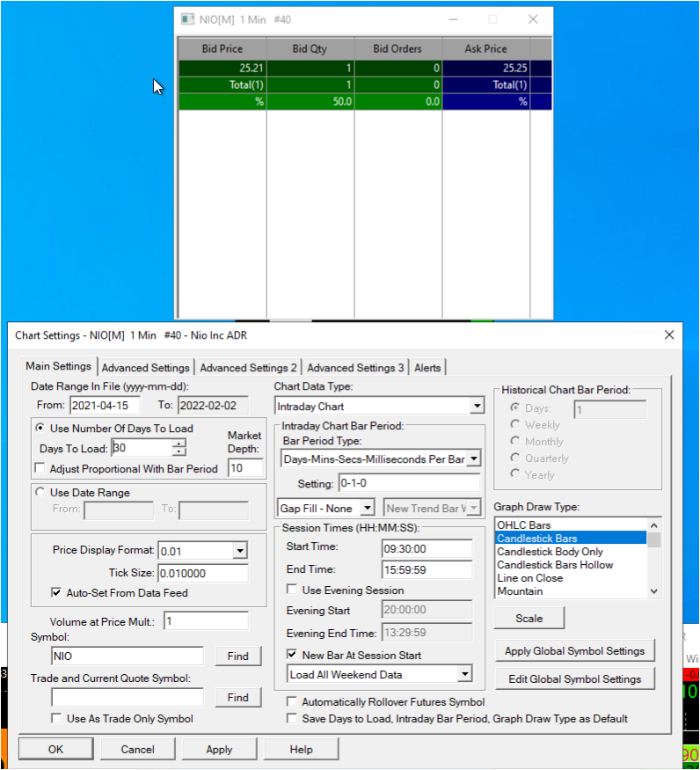700x770 pixels.
Task: Open the Chart Data Type dropdown
Action: pyautogui.click(x=477, y=406)
